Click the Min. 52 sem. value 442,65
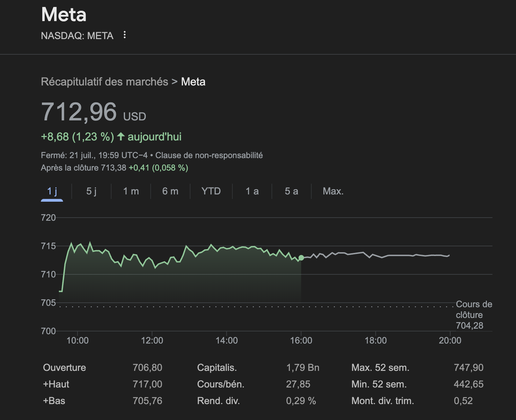The image size is (516, 420). click(469, 384)
